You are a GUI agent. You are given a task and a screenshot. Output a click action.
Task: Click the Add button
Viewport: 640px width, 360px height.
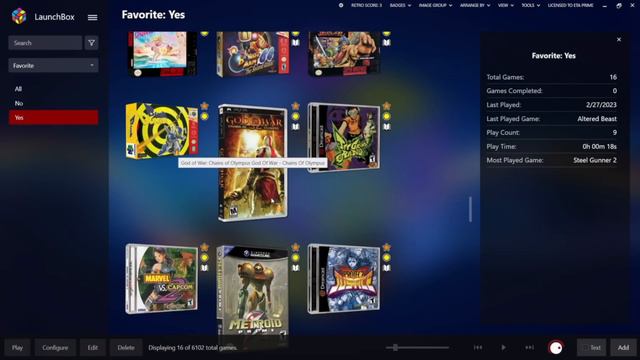pyautogui.click(x=623, y=348)
